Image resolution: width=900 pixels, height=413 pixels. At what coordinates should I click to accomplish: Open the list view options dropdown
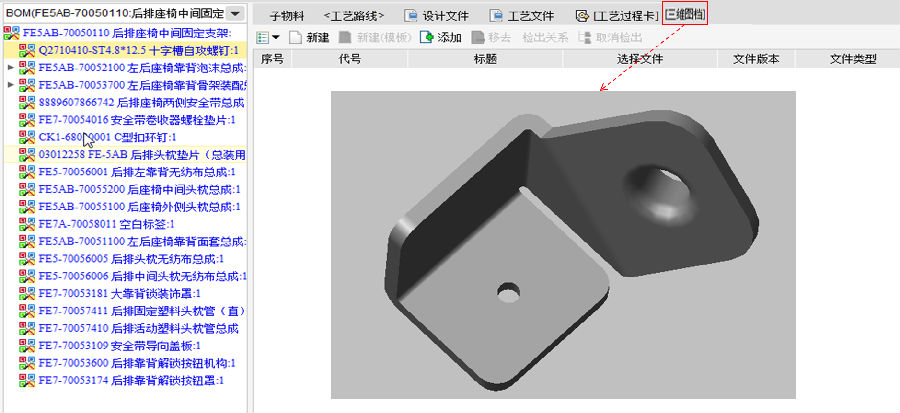pos(276,38)
